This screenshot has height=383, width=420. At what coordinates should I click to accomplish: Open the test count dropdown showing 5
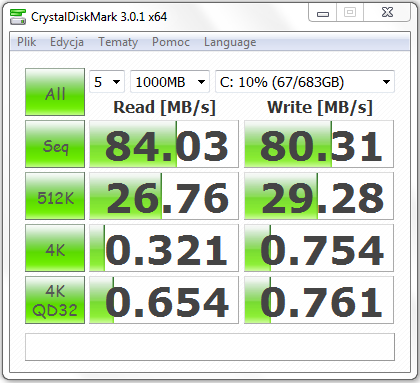pyautogui.click(x=107, y=82)
